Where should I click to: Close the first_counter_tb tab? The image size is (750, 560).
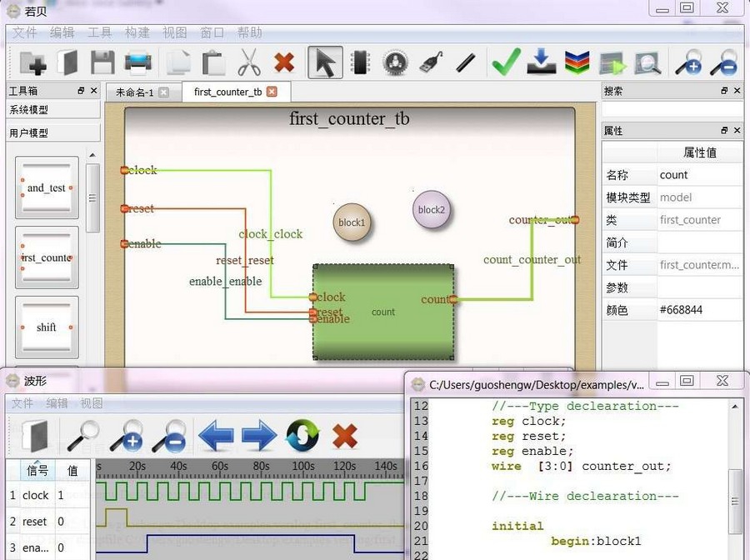pos(272,92)
